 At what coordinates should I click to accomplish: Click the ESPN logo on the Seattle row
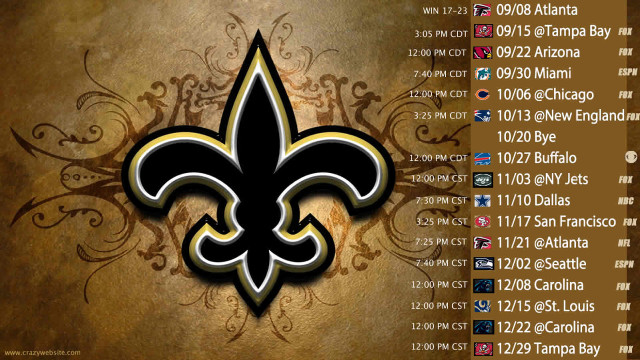[x=624, y=264]
